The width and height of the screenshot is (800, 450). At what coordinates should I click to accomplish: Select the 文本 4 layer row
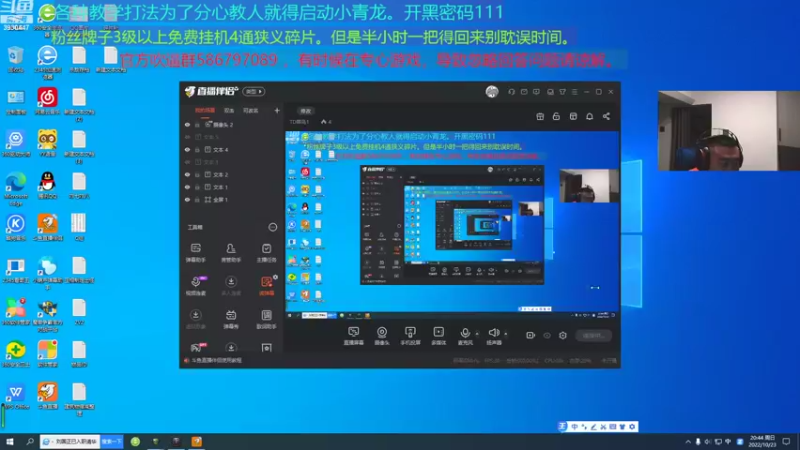click(231, 149)
